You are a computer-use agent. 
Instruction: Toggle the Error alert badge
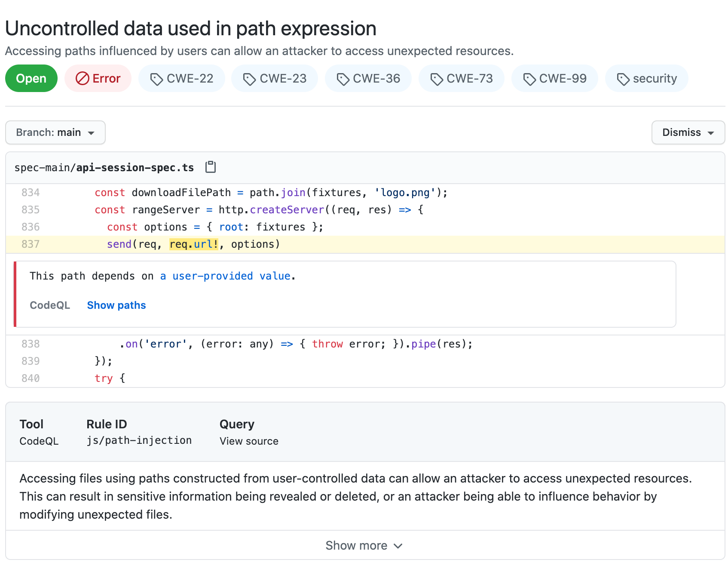(98, 78)
